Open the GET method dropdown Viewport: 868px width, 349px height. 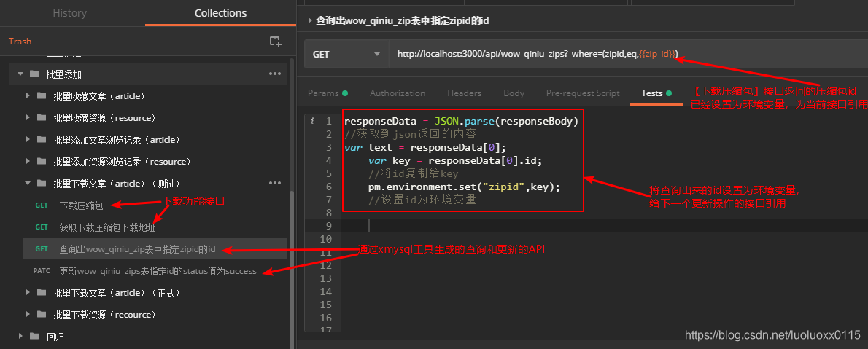pos(346,54)
